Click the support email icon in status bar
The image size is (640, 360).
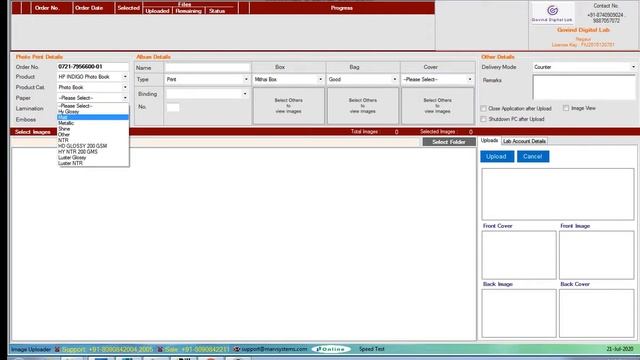point(236,349)
